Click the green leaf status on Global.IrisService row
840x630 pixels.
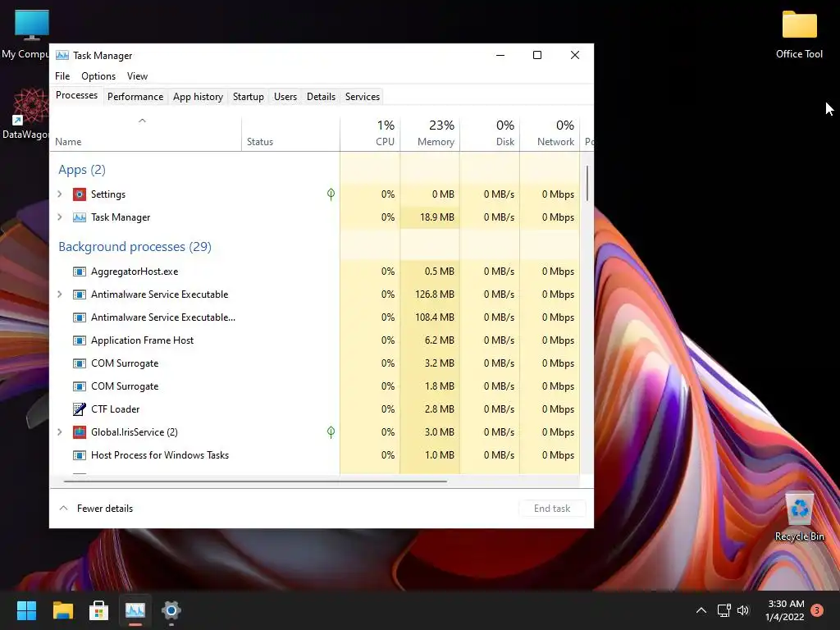(x=331, y=432)
